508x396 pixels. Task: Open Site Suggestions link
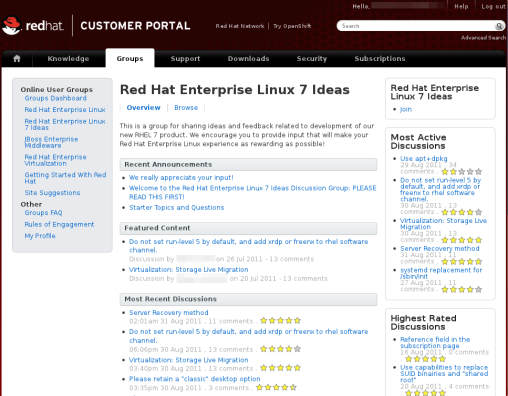pos(52,193)
